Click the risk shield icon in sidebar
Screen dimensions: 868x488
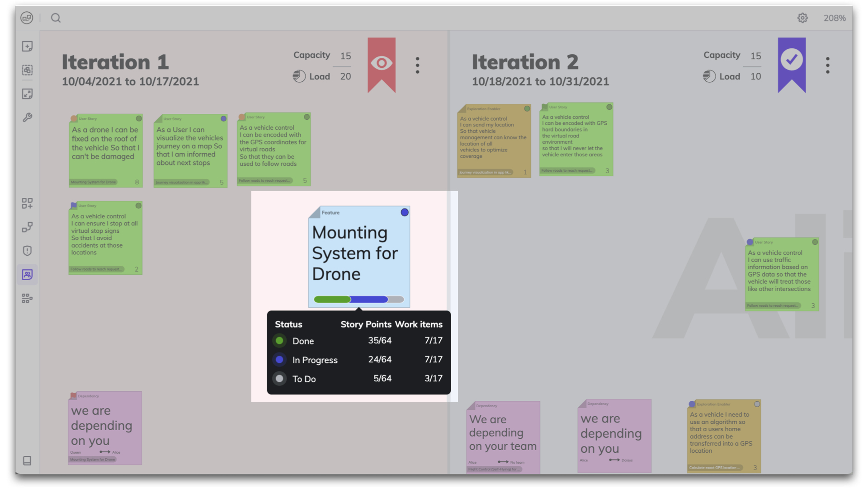[27, 251]
